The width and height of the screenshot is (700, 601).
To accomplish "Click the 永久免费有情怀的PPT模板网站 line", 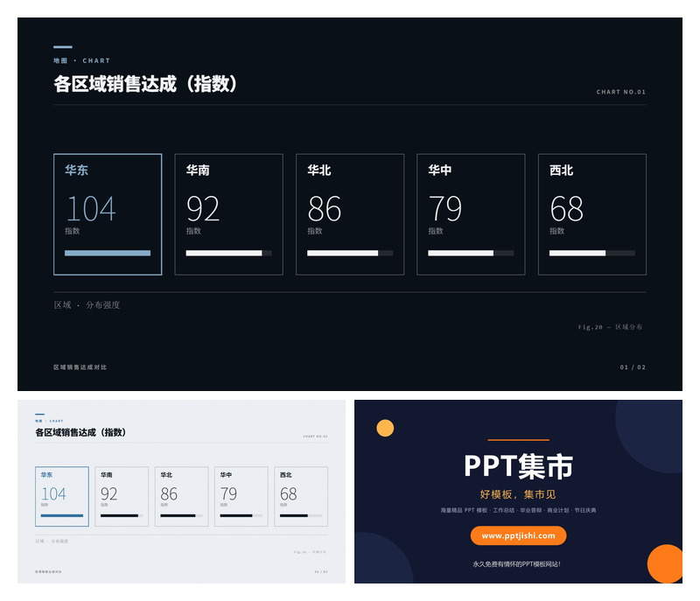I will 516,564.
